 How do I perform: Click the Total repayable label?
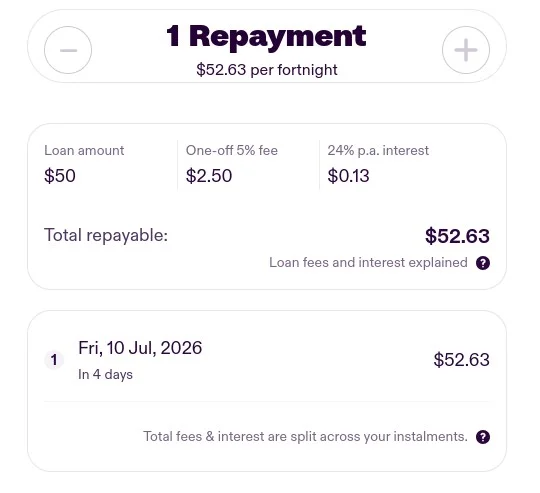(x=106, y=235)
